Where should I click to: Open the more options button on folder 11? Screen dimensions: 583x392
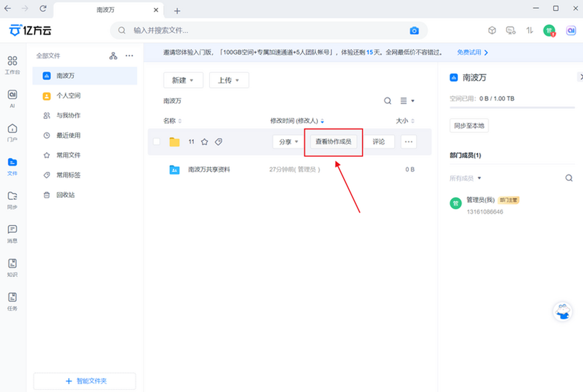click(x=409, y=142)
